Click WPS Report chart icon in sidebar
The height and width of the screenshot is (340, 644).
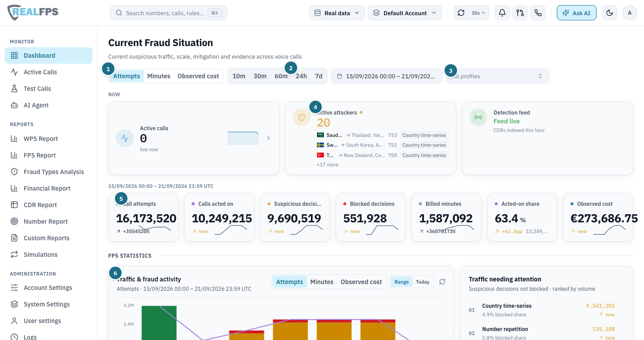[14, 139]
